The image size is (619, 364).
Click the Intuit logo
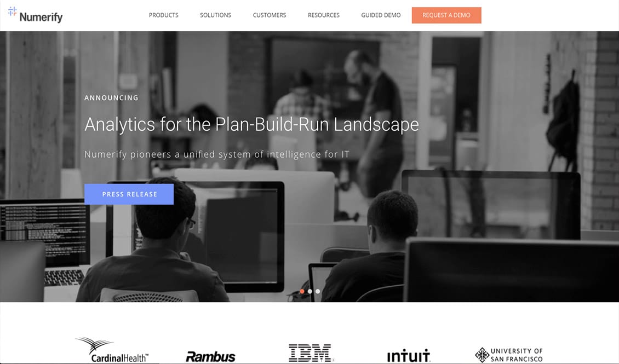coord(409,355)
